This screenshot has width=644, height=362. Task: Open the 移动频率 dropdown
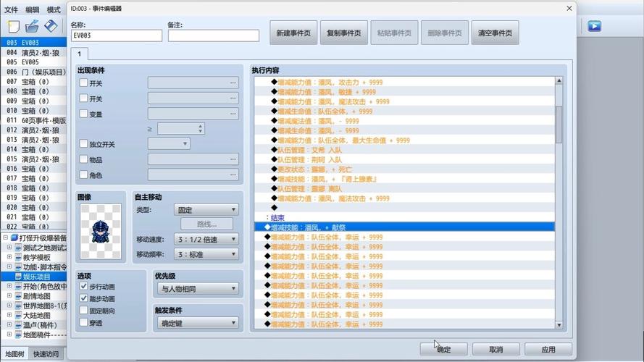pyautogui.click(x=206, y=254)
